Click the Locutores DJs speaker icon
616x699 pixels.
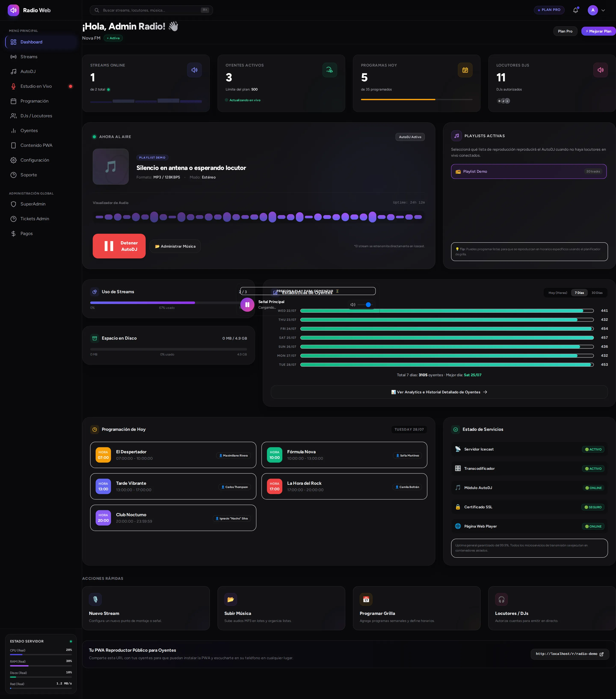pos(600,70)
